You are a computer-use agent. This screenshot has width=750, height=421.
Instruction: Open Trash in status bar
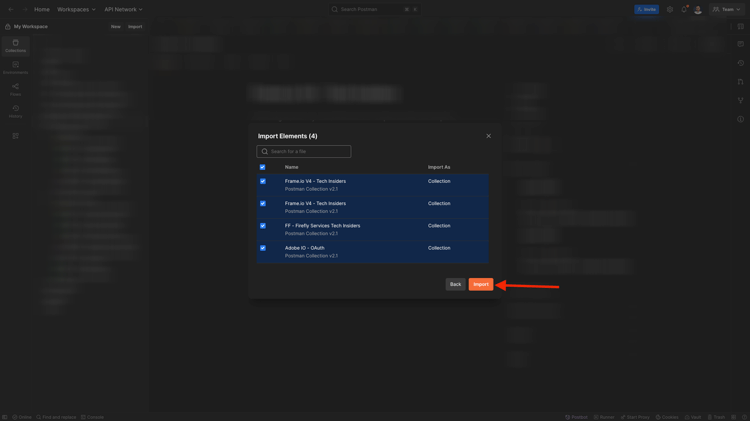[716, 417]
